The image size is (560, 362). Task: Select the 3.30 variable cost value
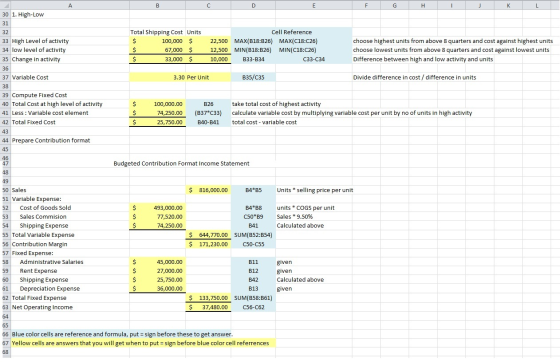point(158,77)
